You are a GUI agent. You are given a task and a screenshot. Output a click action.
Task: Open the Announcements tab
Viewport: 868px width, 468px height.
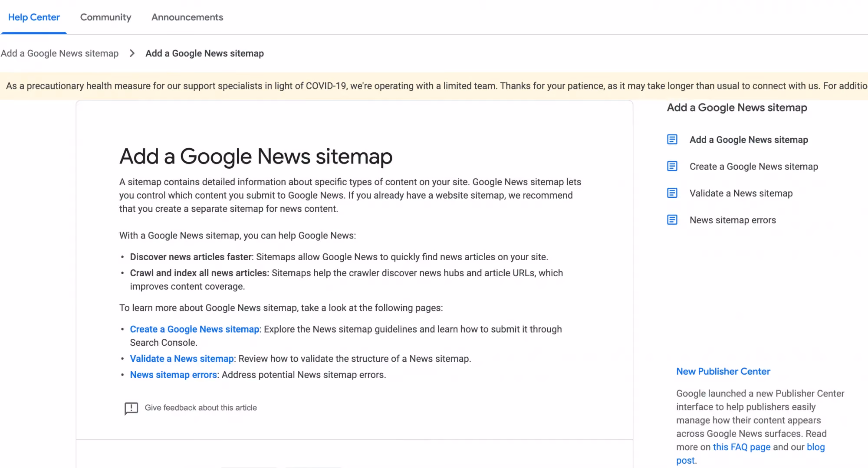(187, 17)
